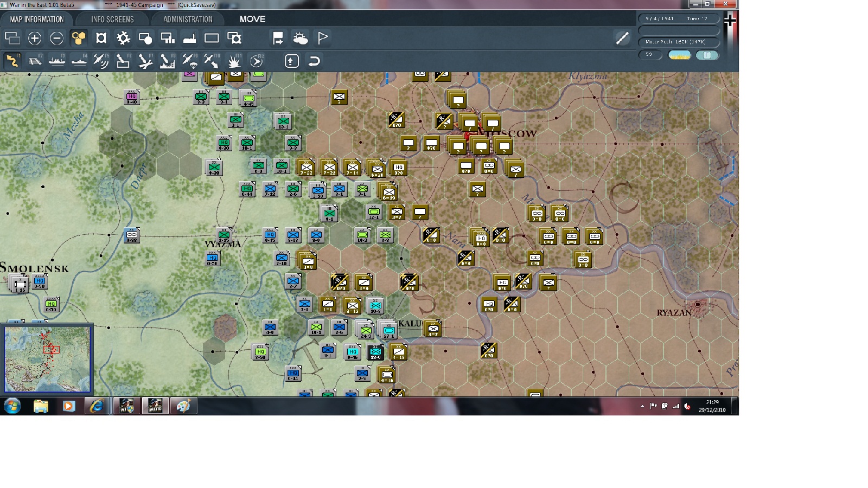868x488 pixels.
Task: Click the VYAZMA town label
Action: pyautogui.click(x=223, y=245)
